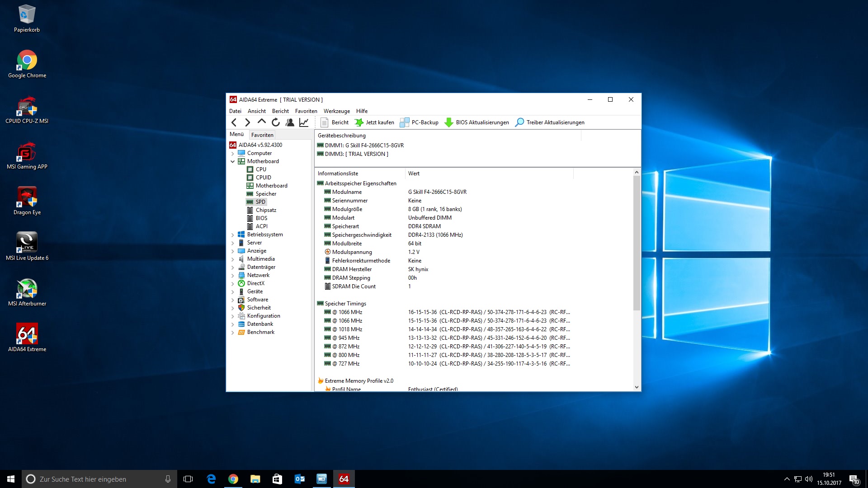Screen dimensions: 868x488
Task: Switch to the Favoriten tab
Action: coord(262,135)
